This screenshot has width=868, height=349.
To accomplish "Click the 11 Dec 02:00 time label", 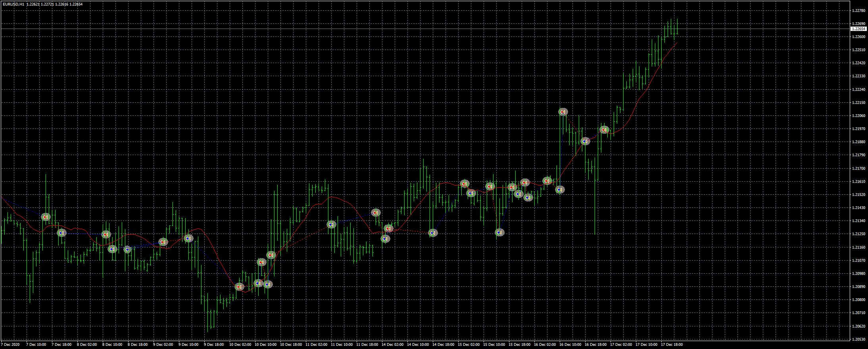I will (x=317, y=345).
